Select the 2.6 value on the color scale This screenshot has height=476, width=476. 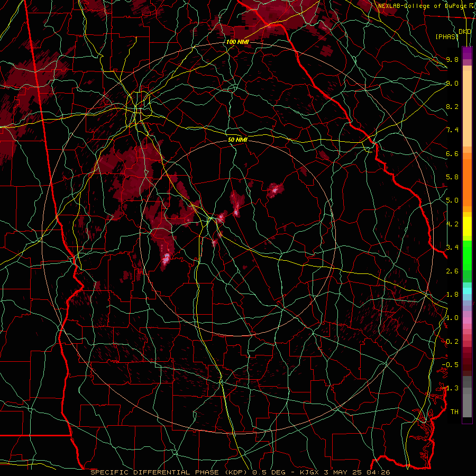tap(452, 271)
